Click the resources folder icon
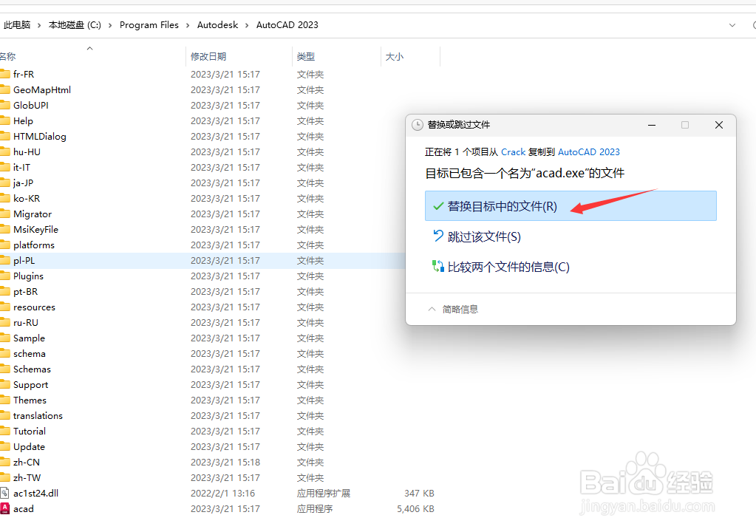 coord(5,307)
